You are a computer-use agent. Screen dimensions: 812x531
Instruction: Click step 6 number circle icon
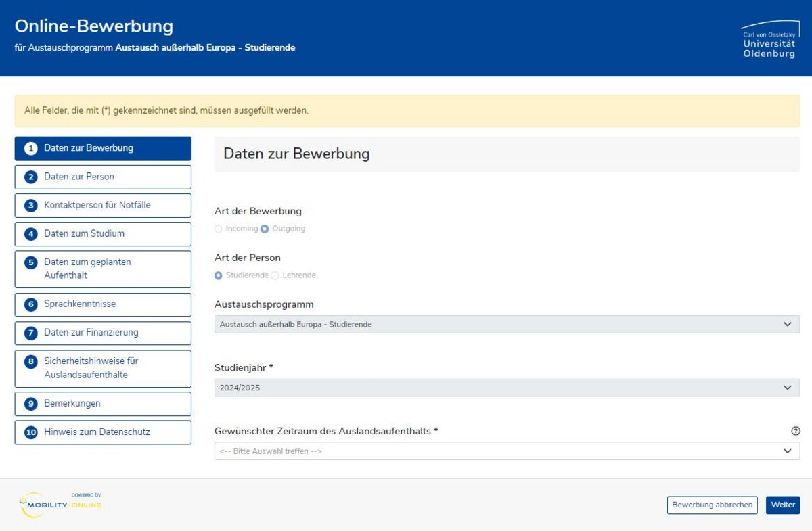30,304
